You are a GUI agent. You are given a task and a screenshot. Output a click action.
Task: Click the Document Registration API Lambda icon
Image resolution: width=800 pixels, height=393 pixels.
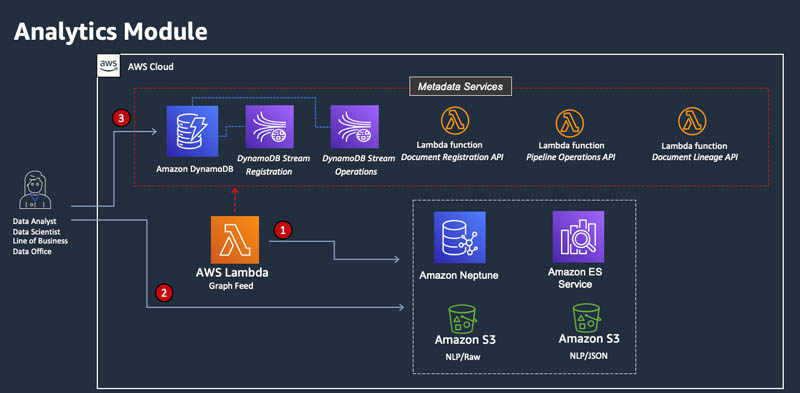[455, 121]
